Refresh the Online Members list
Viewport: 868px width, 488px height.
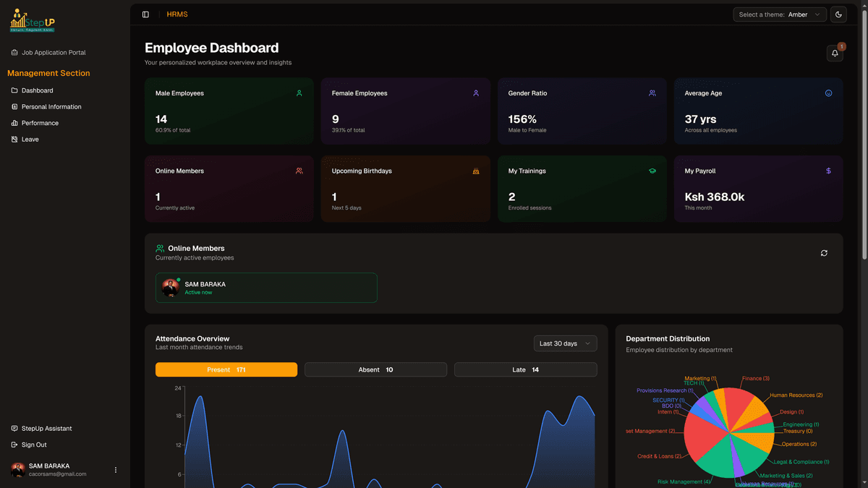(824, 253)
